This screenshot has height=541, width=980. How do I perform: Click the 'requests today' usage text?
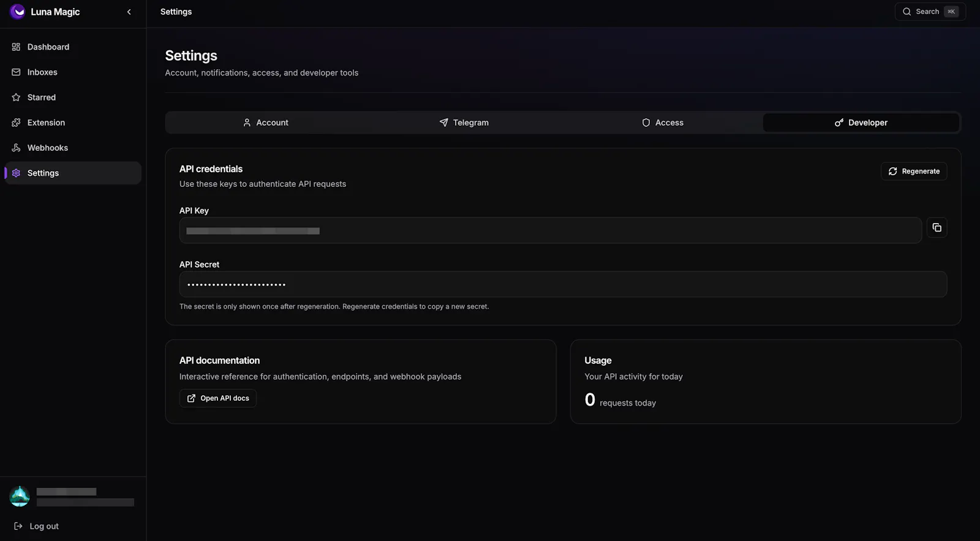(628, 403)
